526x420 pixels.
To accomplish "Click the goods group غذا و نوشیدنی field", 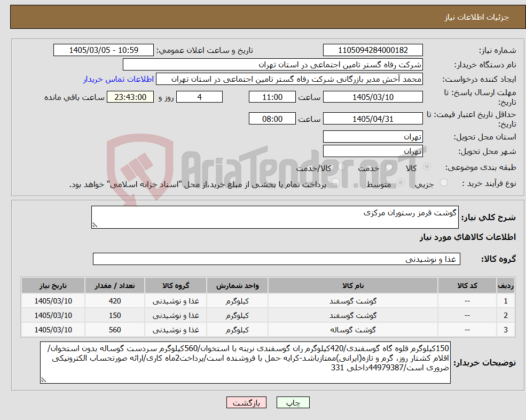I will tap(277, 259).
